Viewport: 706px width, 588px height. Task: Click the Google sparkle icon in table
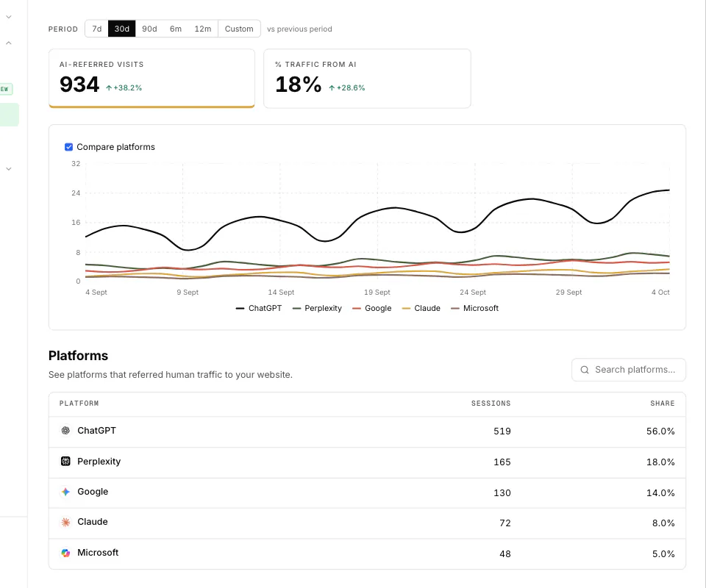65,492
